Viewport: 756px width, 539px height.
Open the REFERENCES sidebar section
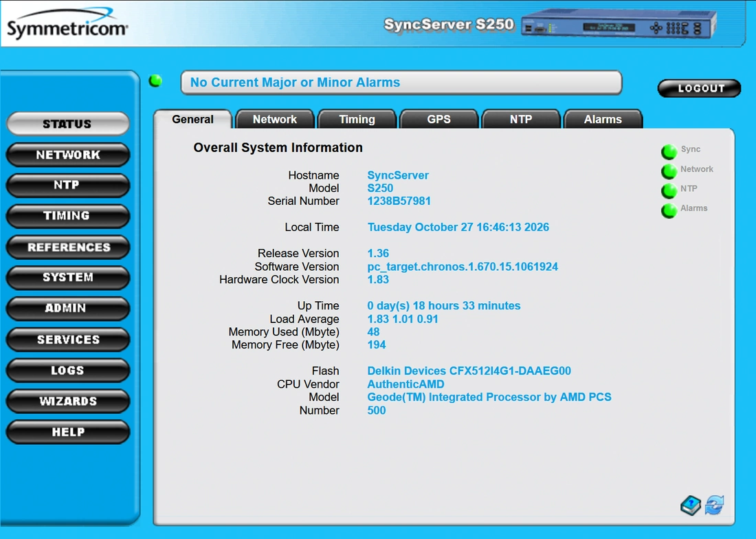[x=67, y=247]
